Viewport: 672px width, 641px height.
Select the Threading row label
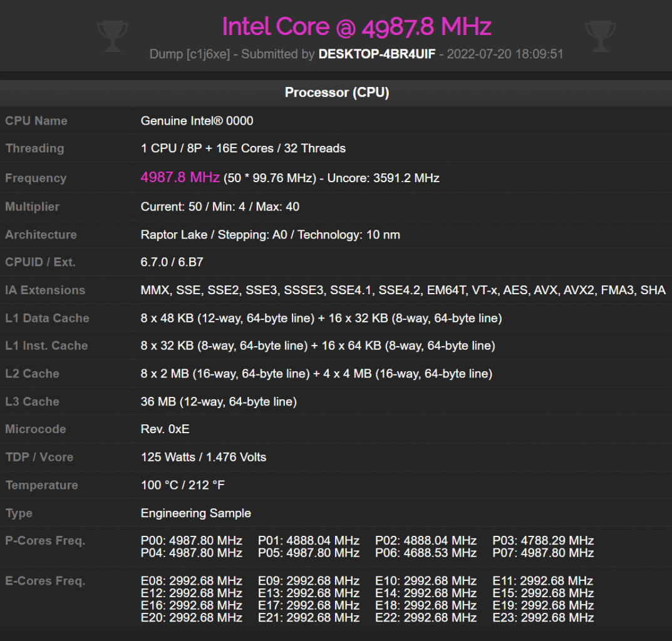(34, 148)
